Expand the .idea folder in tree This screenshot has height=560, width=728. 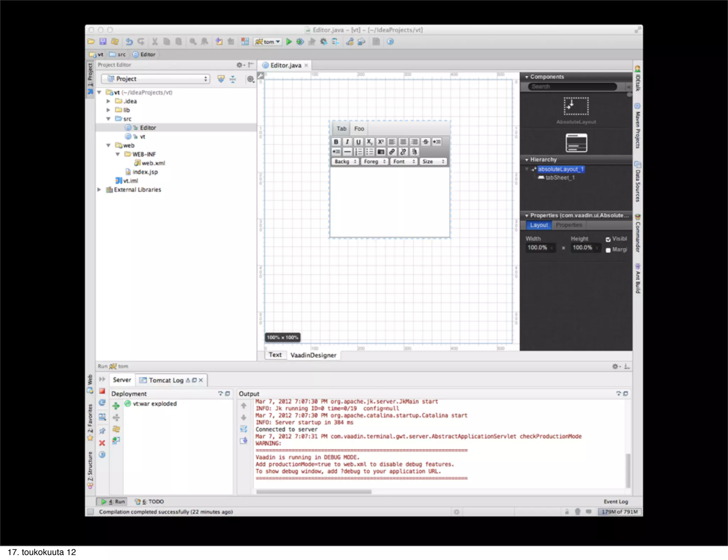108,101
